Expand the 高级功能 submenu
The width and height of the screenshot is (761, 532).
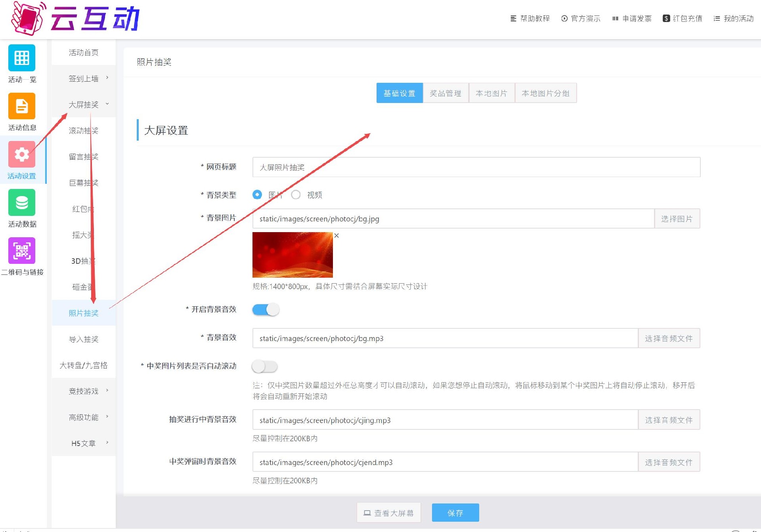84,417
